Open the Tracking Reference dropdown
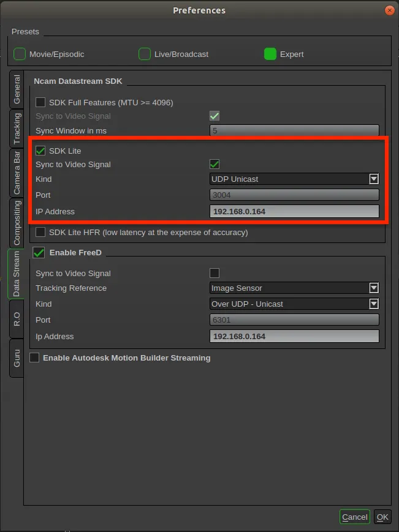Screen dimensions: 399x532 point(294,288)
